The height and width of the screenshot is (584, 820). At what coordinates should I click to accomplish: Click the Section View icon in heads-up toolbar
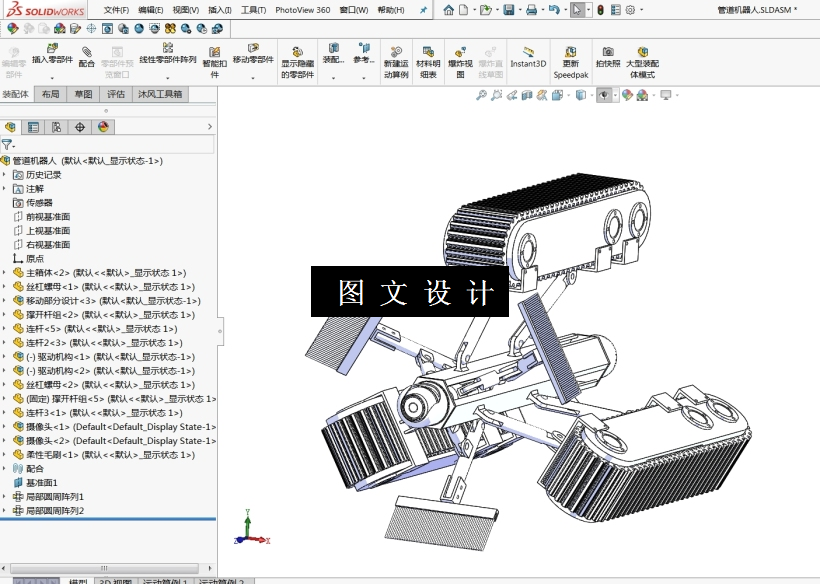coord(527,95)
